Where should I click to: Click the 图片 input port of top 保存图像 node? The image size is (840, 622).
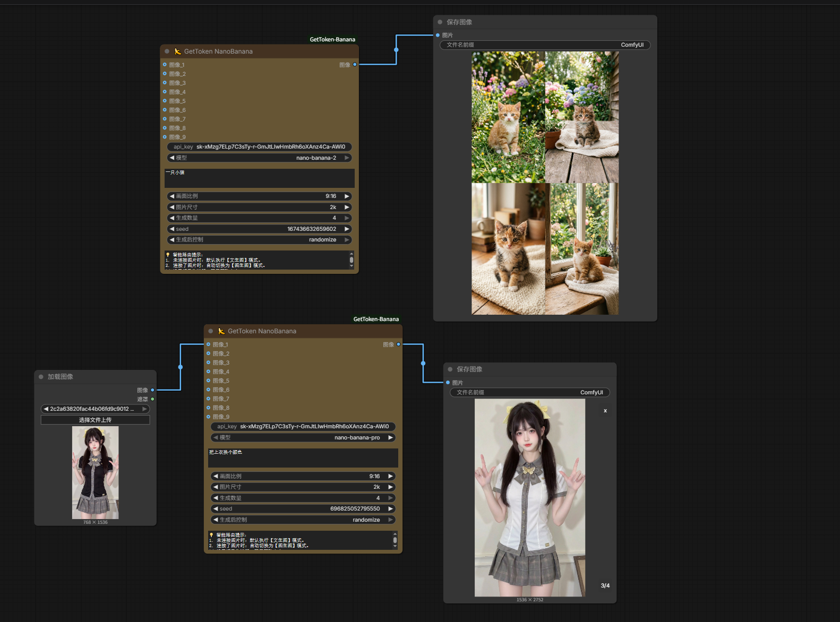(438, 35)
